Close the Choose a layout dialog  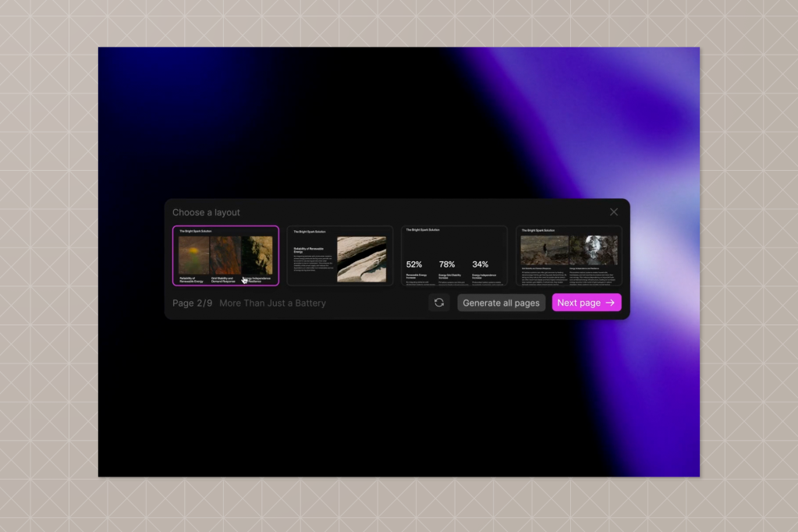pos(614,211)
